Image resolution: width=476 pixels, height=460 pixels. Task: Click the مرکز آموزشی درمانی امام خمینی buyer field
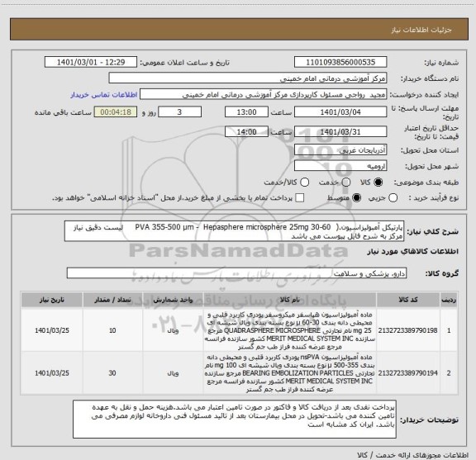tap(247, 78)
